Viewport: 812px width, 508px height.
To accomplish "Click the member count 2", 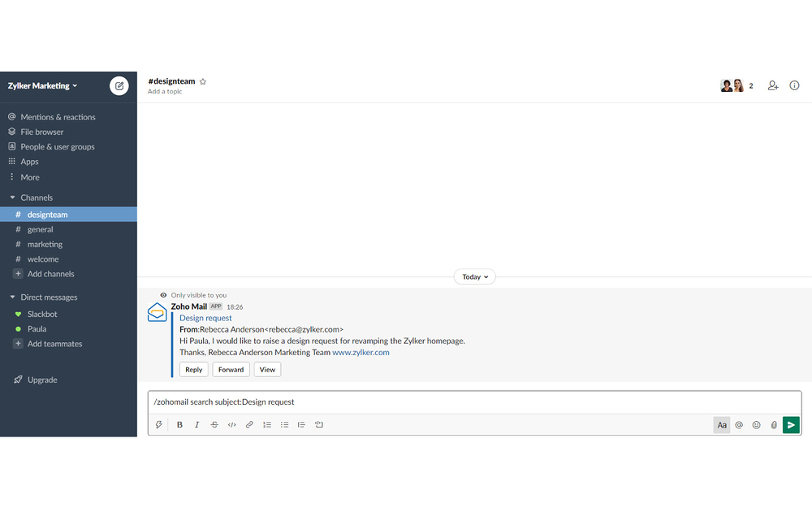I will pyautogui.click(x=751, y=86).
